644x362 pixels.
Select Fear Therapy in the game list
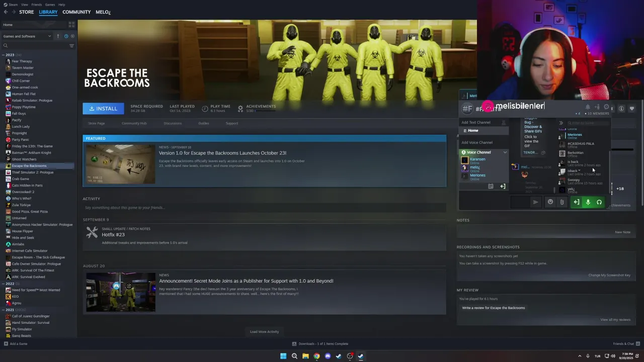pyautogui.click(x=22, y=61)
